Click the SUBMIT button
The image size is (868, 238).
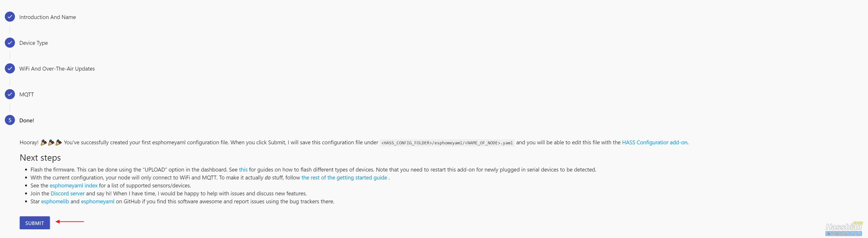35,223
